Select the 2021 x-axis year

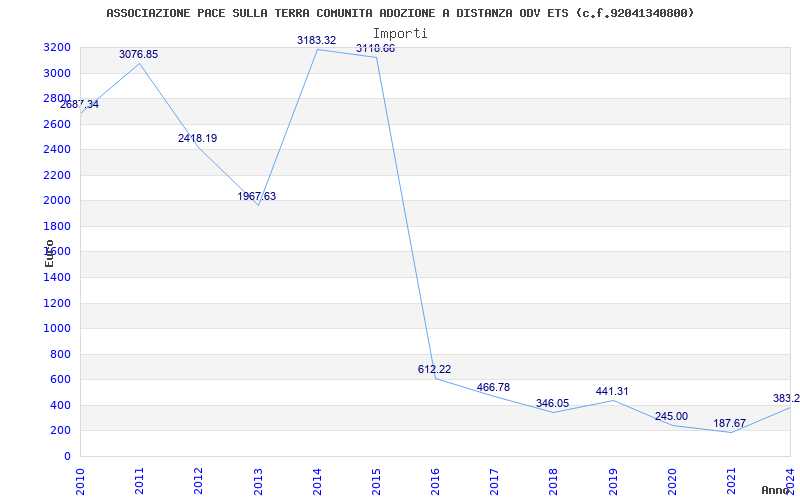(731, 481)
